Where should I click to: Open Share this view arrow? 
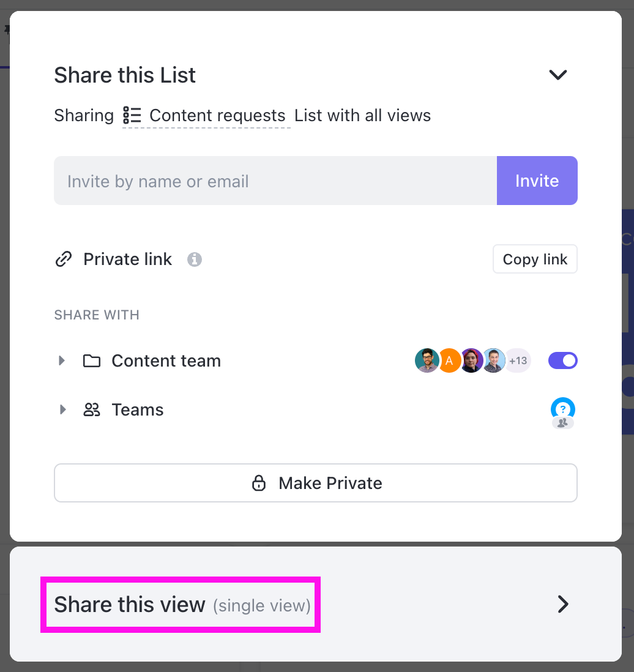[562, 605]
